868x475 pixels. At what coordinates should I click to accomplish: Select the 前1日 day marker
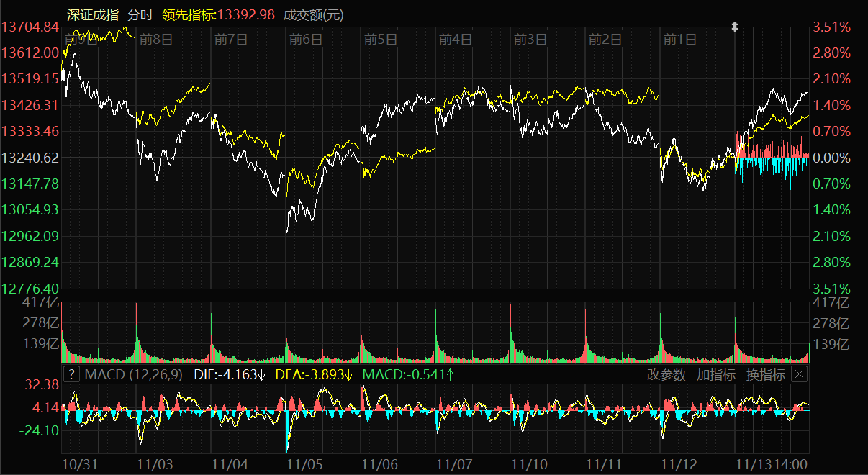(x=680, y=40)
